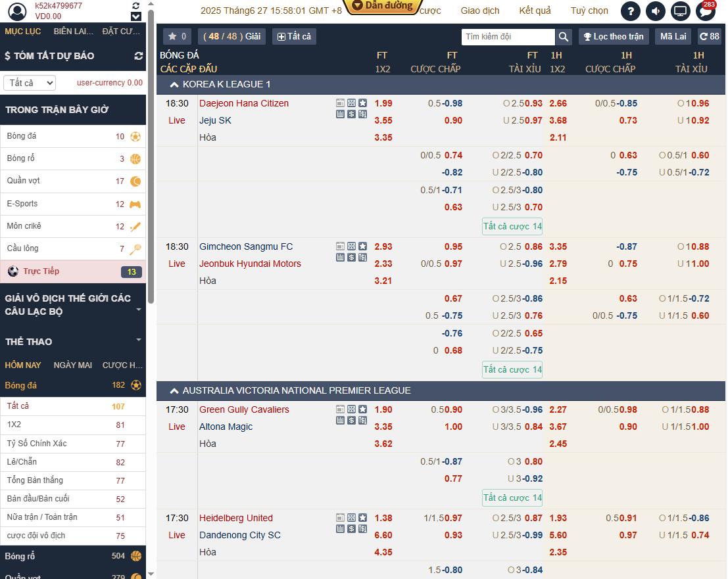Open Trực Tiếp live streaming row
The height and width of the screenshot is (579, 728).
[73, 271]
